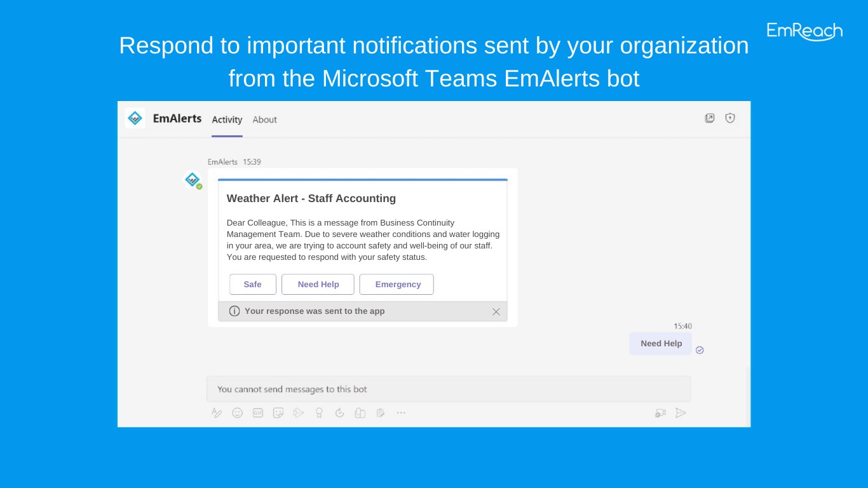The image size is (868, 488).
Task: Click the Send message arrow icon
Action: (x=681, y=413)
